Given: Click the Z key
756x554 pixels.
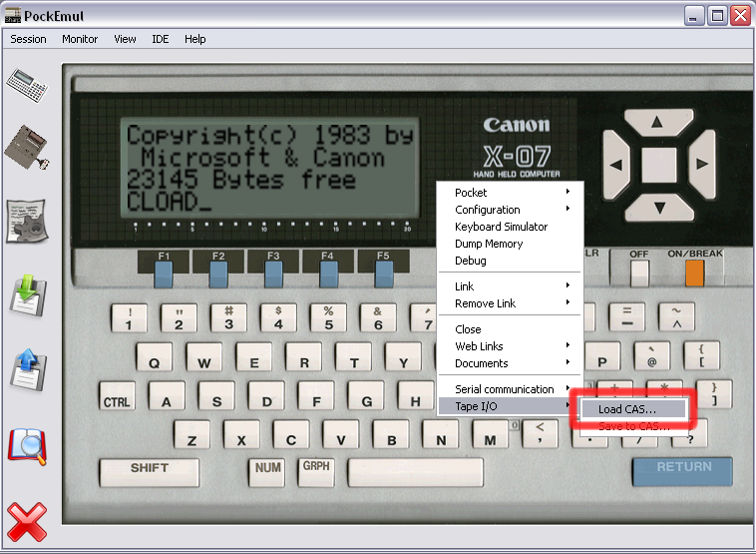Looking at the screenshot, I should (191, 434).
